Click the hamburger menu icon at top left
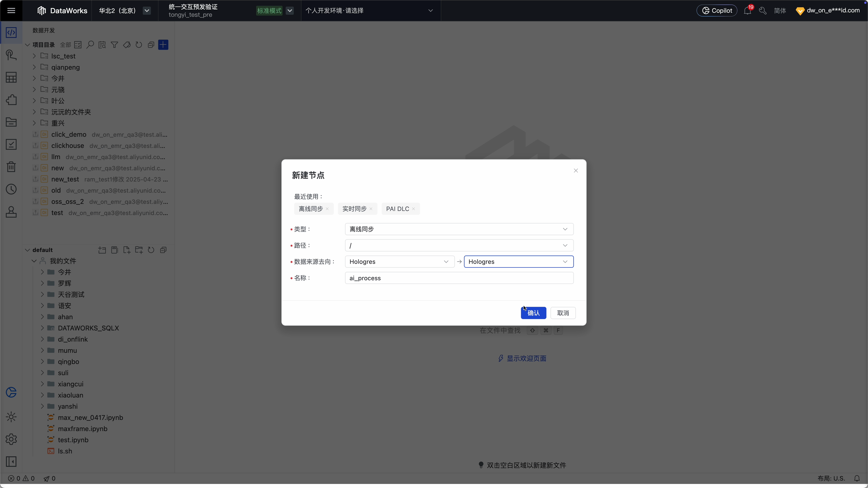Screen dimensions: 868x488 (11, 10)
